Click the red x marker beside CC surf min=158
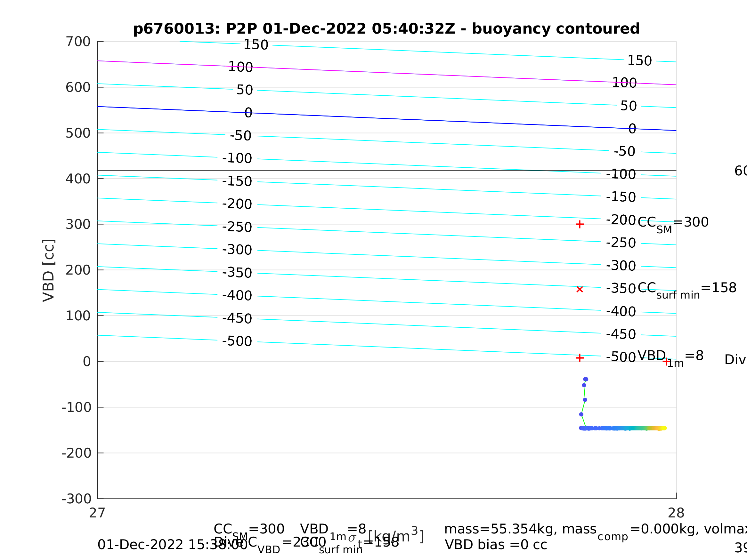Viewport: 747px width, 560px height. pos(580,289)
